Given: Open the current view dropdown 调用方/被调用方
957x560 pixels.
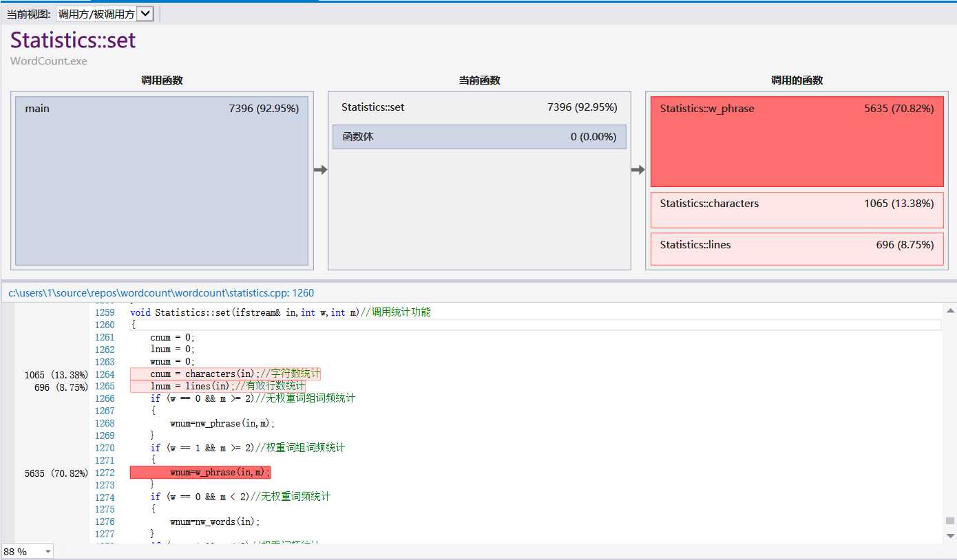Looking at the screenshot, I should [105, 14].
